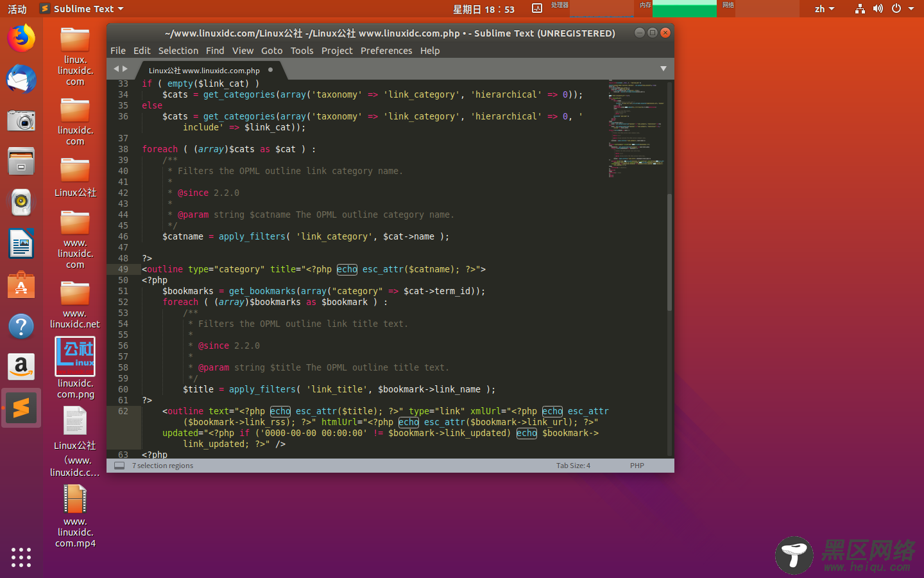Open the Edit menu

tap(142, 51)
